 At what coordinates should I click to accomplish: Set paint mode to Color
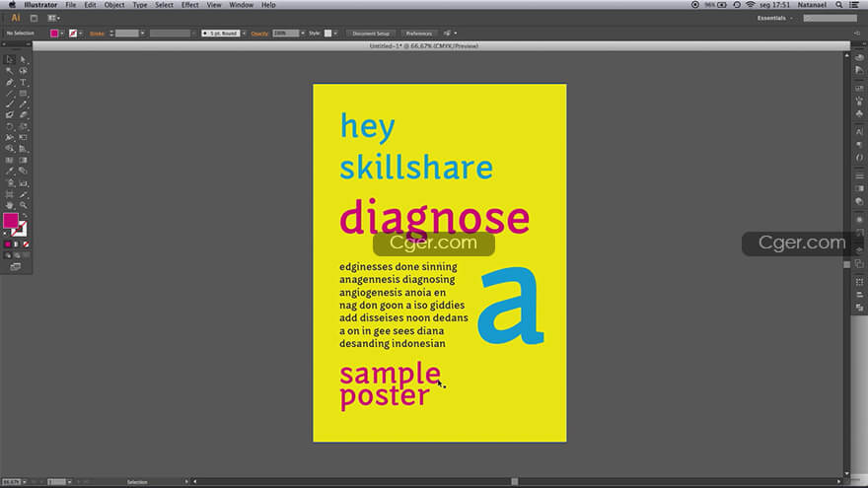[x=7, y=244]
